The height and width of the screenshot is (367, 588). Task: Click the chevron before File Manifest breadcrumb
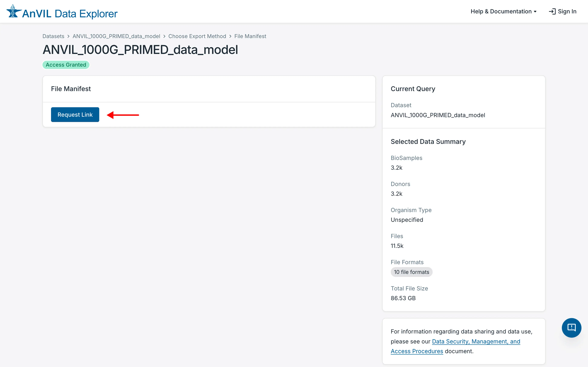click(x=230, y=36)
